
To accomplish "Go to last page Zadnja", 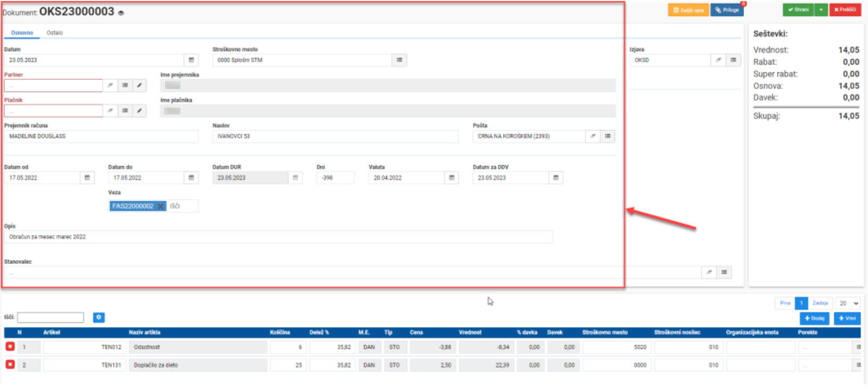I will (x=820, y=303).
